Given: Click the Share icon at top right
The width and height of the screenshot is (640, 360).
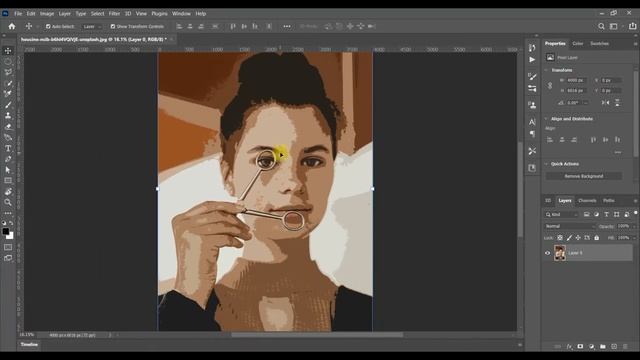Looking at the screenshot, I should [632, 26].
